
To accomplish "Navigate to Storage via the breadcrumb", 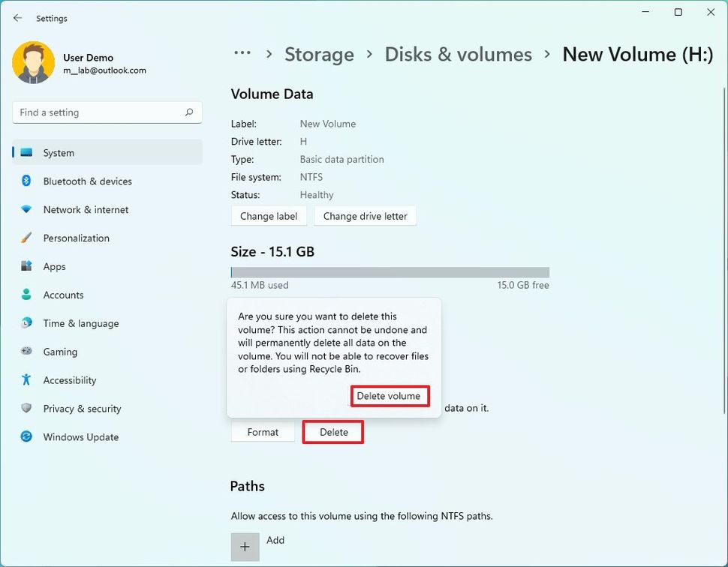I will pos(319,54).
